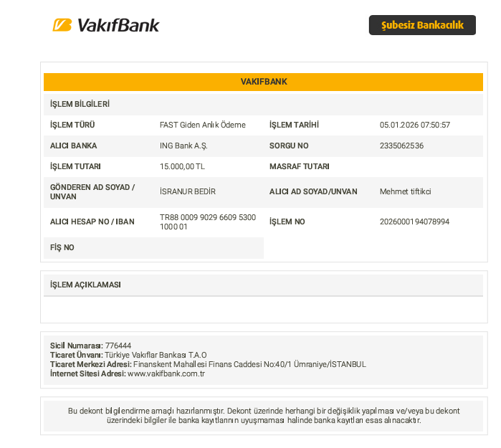Click the MASRAF TUTARI label
The height and width of the screenshot is (448, 501).
(x=299, y=166)
